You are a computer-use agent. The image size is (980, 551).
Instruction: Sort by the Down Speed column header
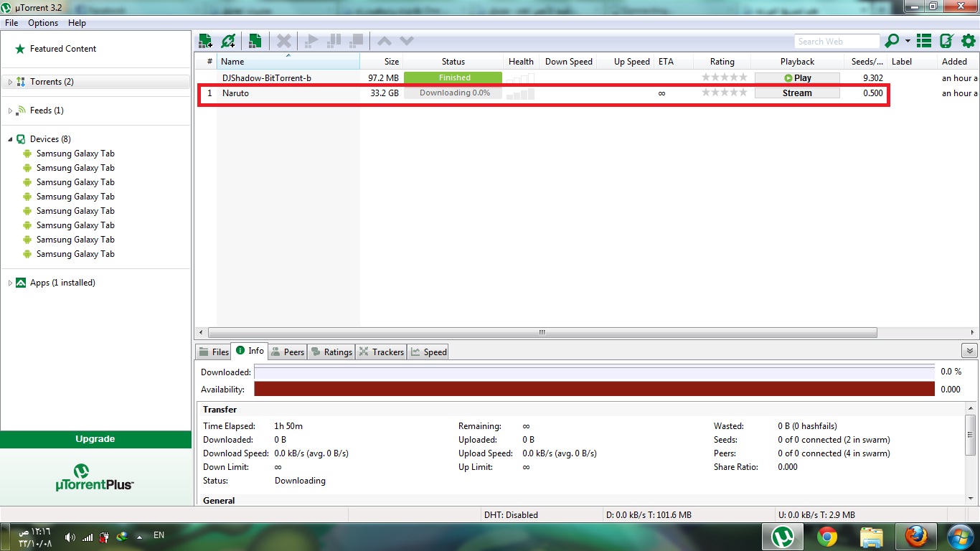pos(569,62)
